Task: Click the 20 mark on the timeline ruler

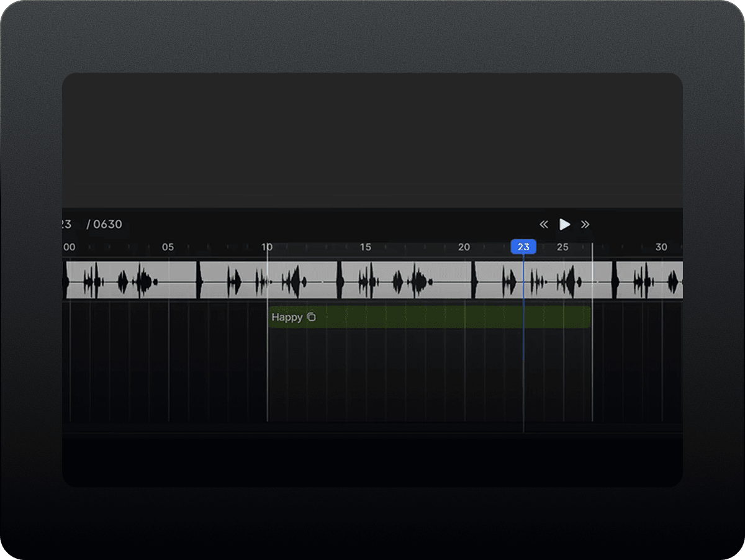Action: click(464, 247)
